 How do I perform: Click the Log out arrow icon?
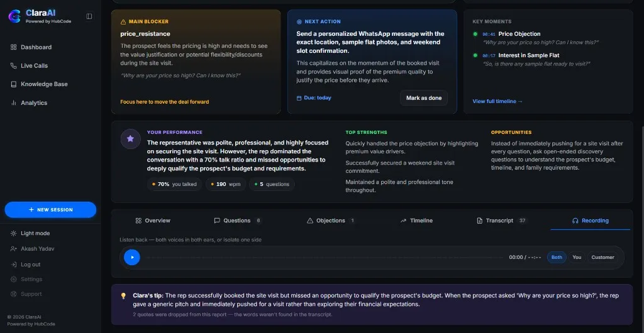[14, 265]
